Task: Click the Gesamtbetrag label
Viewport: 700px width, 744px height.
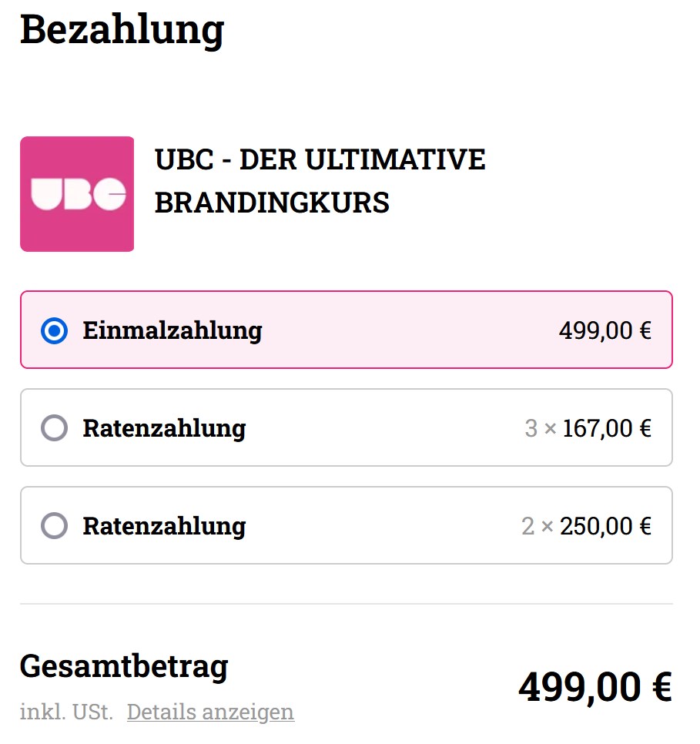Action: [x=124, y=667]
